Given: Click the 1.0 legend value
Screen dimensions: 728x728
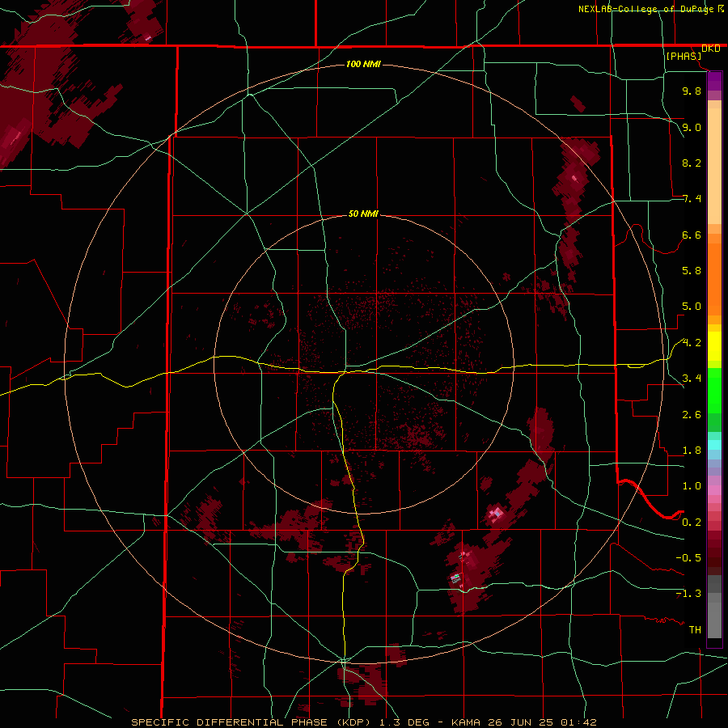Looking at the screenshot, I should pyautogui.click(x=692, y=486).
